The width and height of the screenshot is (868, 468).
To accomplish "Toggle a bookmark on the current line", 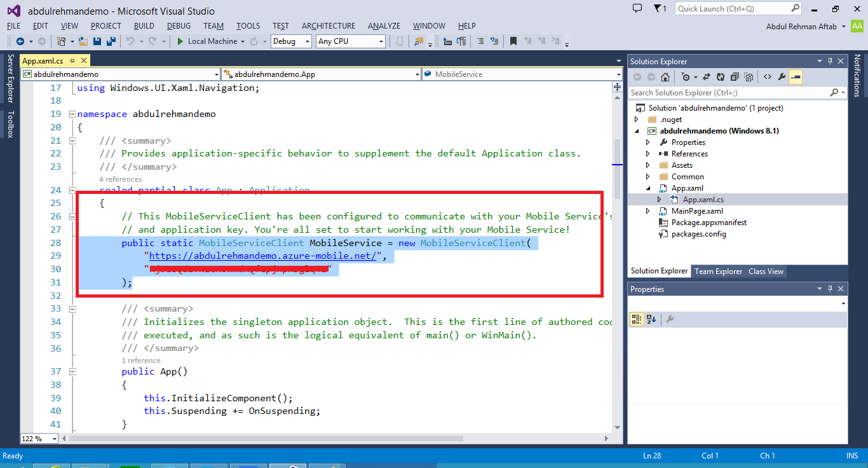I will (x=513, y=41).
